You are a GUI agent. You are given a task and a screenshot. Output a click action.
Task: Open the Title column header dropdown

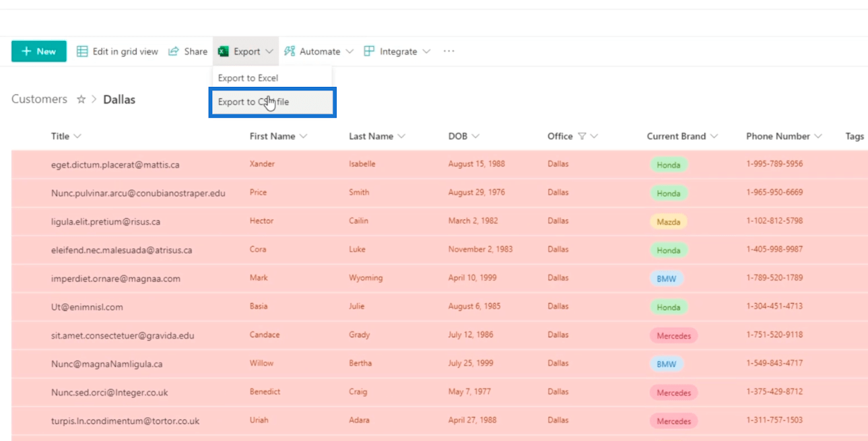coord(77,136)
